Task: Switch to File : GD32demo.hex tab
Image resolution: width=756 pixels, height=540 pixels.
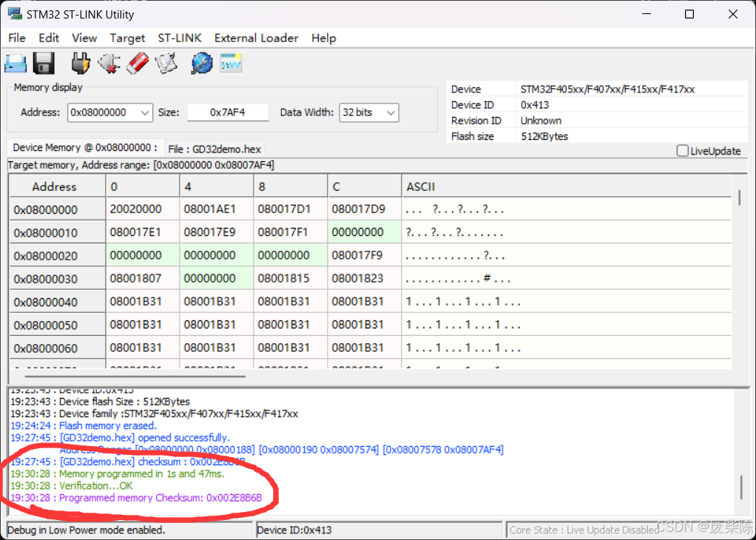Action: pyautogui.click(x=215, y=149)
